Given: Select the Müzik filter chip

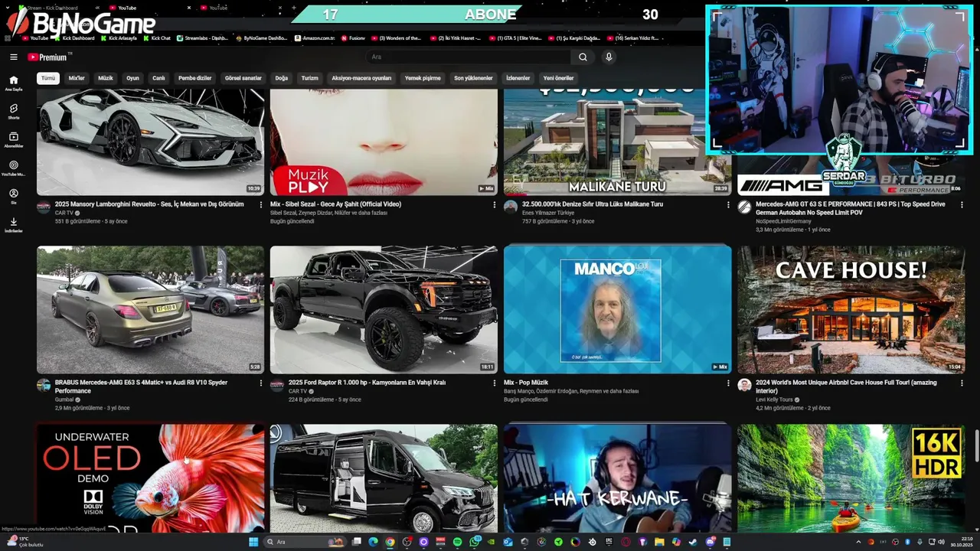Looking at the screenshot, I should coord(106,78).
